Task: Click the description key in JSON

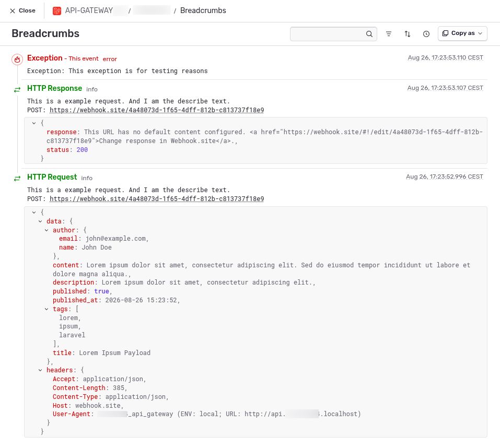Action: [73, 282]
